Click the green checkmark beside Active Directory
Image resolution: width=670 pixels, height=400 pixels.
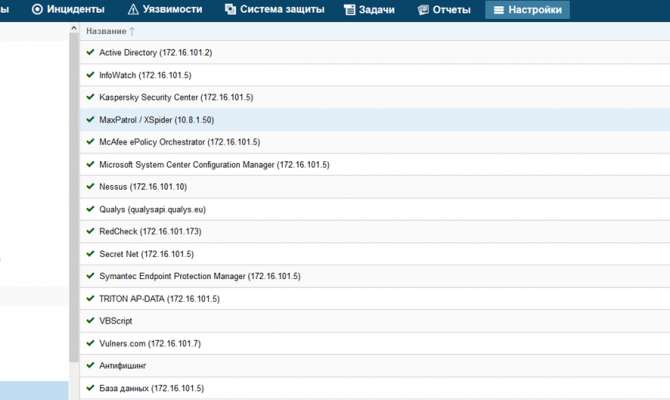tap(90, 52)
